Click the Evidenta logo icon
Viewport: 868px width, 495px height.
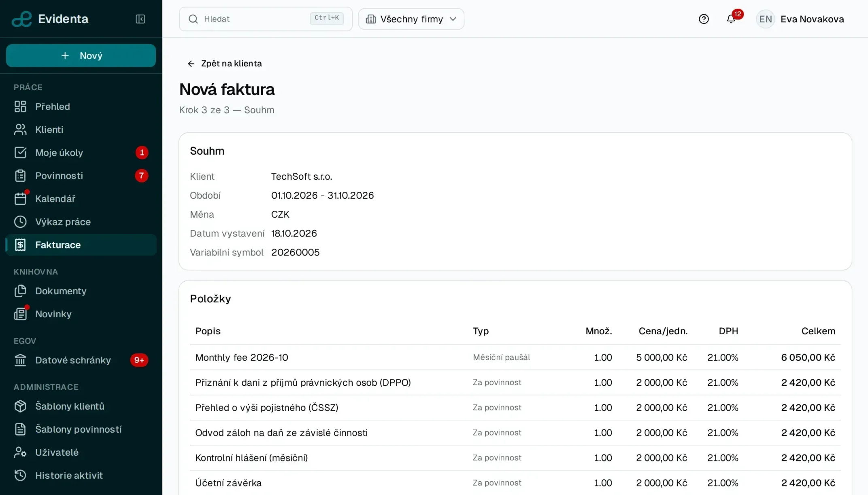coord(22,19)
